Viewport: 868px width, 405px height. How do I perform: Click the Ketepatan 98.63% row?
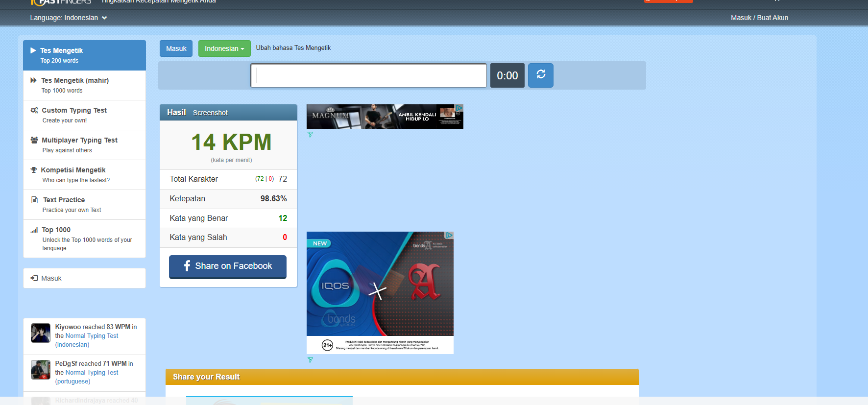coord(228,199)
